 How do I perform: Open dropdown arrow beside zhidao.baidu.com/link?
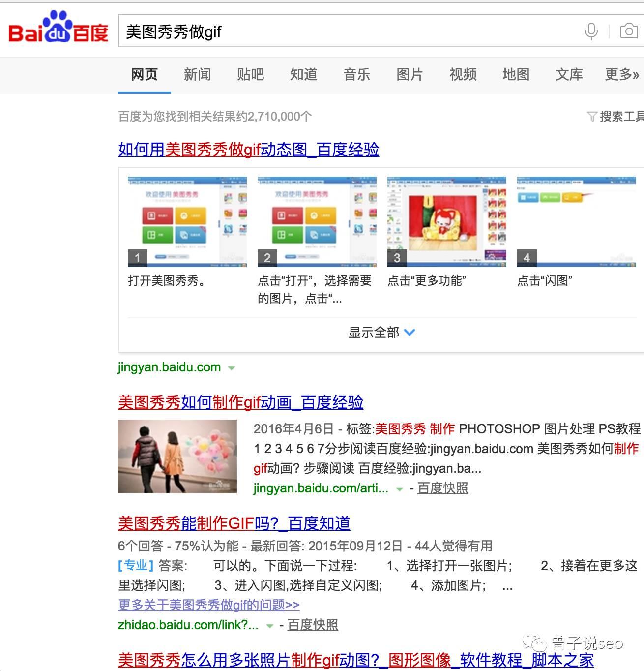269,626
